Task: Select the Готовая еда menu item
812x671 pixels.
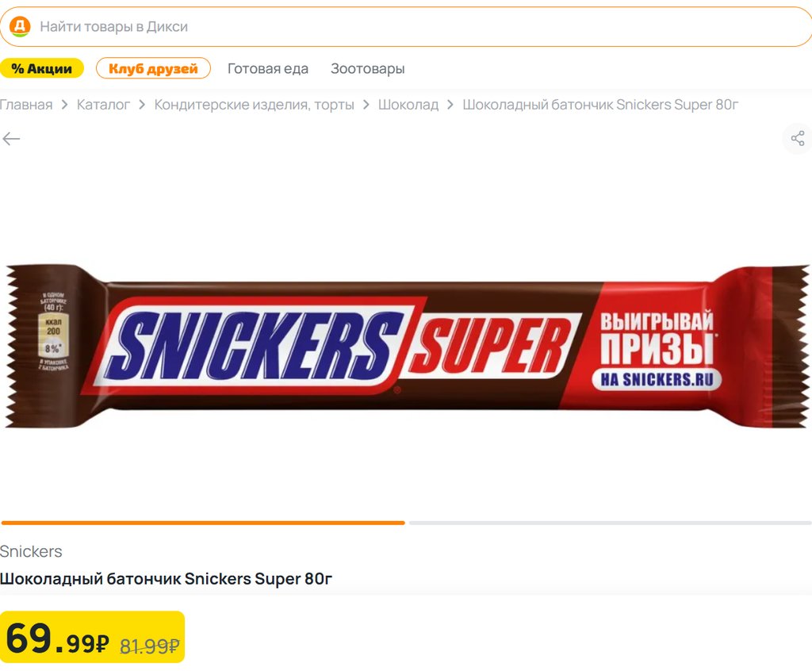Action: coord(268,68)
